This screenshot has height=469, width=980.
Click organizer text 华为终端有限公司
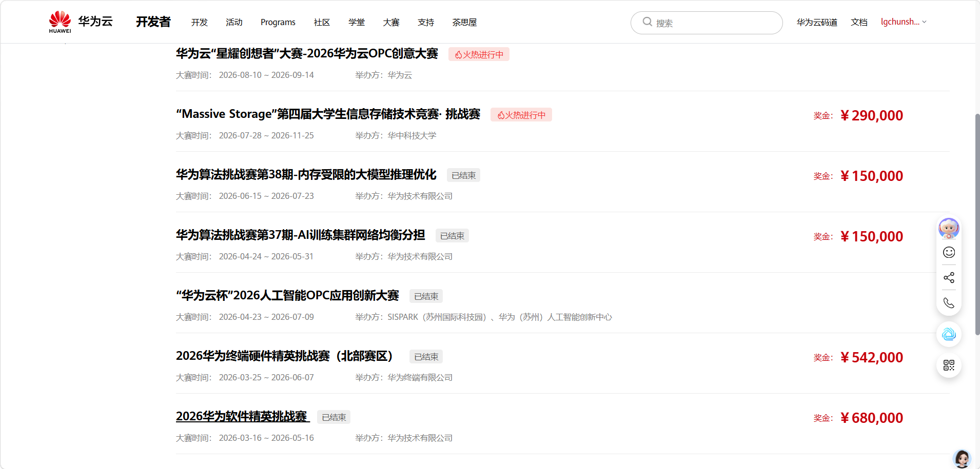[x=420, y=377]
